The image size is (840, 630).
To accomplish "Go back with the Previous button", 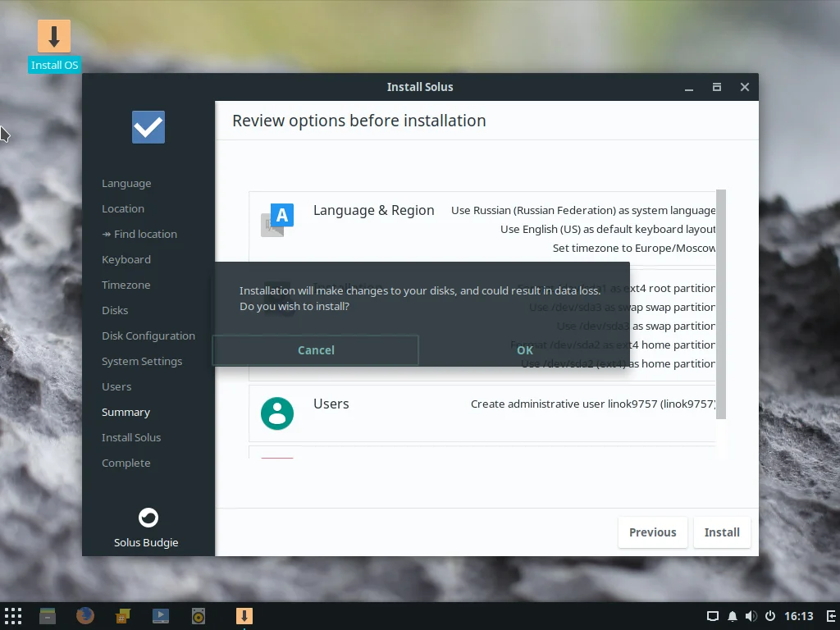I will [x=652, y=532].
